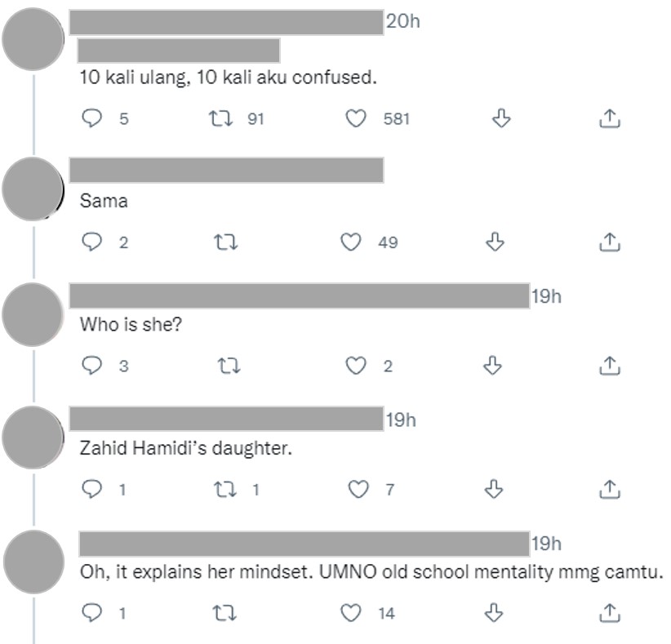Reply to the '10 kali ulang' tweet

pos(91,118)
